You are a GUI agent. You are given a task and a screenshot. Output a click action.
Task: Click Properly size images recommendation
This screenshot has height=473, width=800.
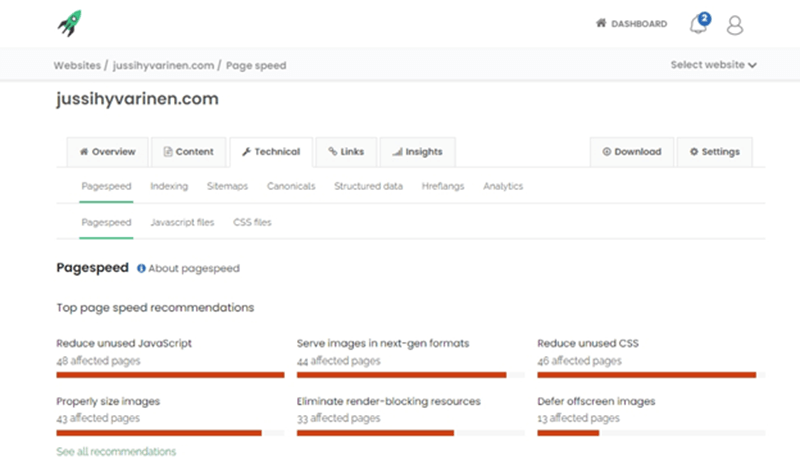[108, 402]
